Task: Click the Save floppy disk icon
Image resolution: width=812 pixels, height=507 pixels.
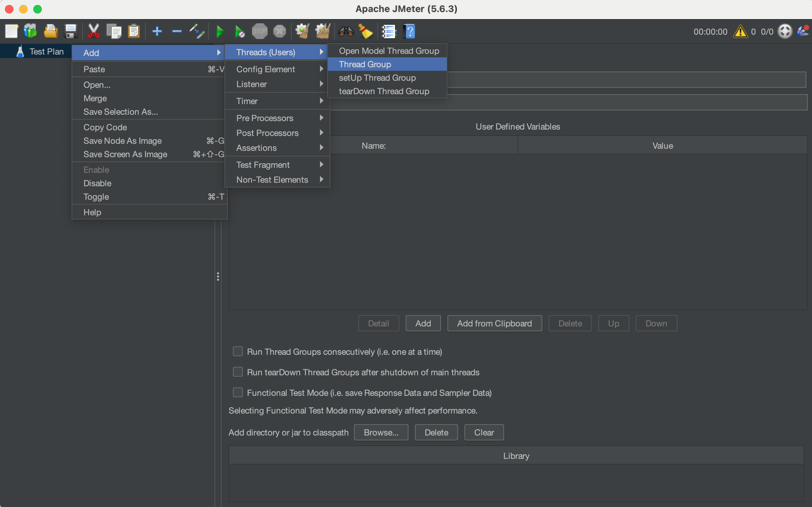Action: coord(71,32)
